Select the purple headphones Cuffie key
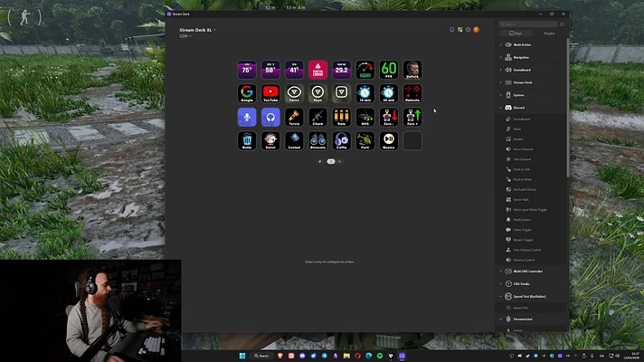The image size is (644, 362). pyautogui.click(x=341, y=140)
